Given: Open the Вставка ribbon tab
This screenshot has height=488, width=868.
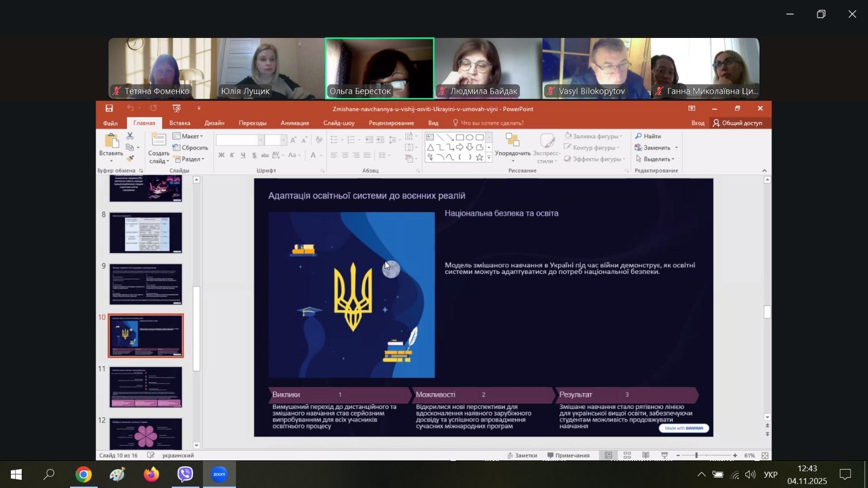Looking at the screenshot, I should pyautogui.click(x=180, y=123).
